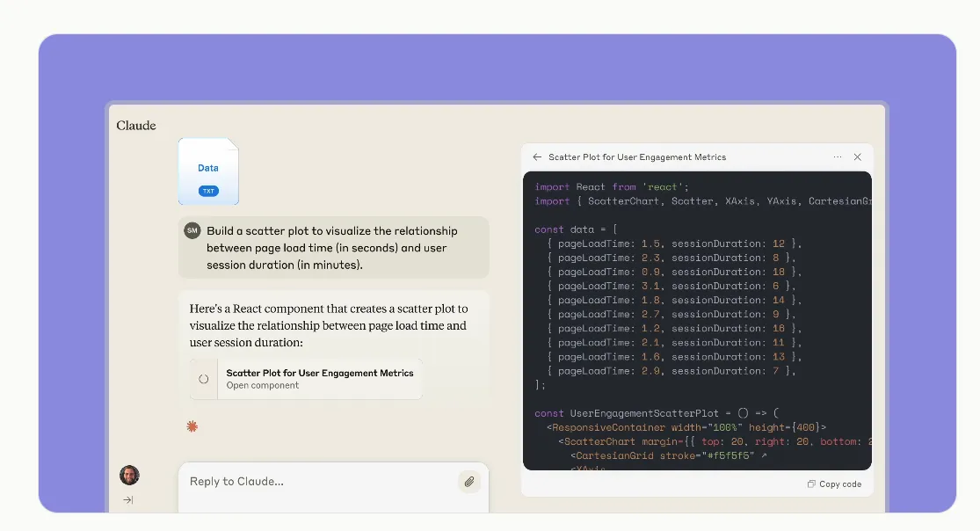Click the user profile avatar photo
Screen dimensions: 980x531
[x=129, y=476]
